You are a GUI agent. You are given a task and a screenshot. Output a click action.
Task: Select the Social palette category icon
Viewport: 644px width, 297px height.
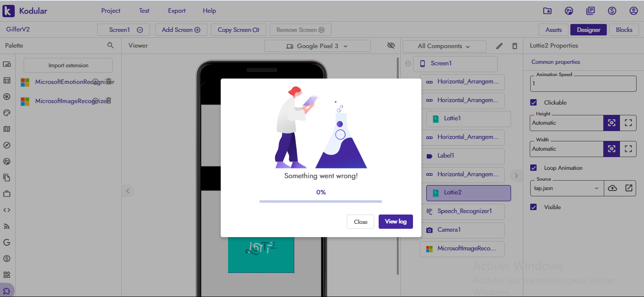click(x=7, y=162)
